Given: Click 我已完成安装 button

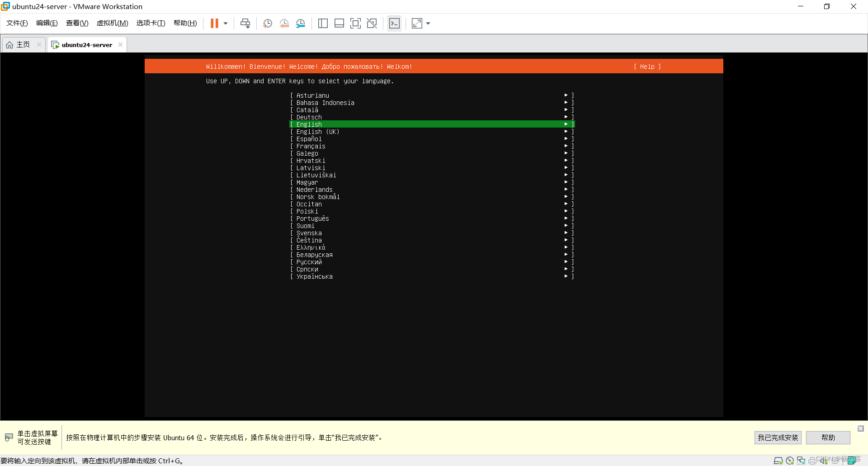Looking at the screenshot, I should pyautogui.click(x=778, y=437).
